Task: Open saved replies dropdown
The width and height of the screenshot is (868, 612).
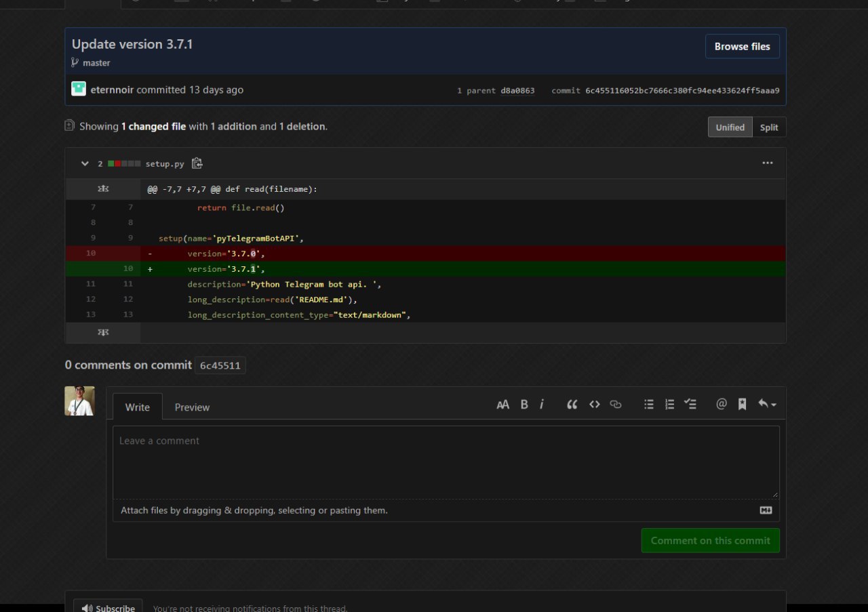Action: [767, 405]
